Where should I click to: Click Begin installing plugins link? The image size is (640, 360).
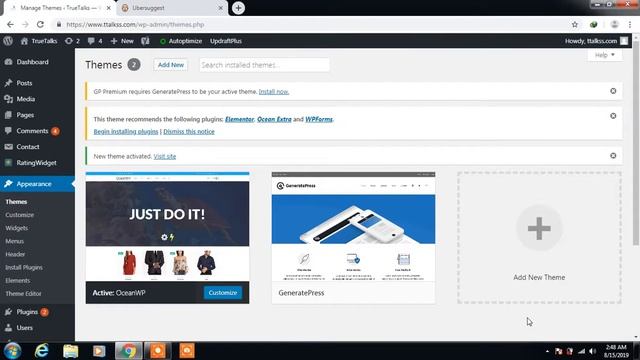coord(126,131)
